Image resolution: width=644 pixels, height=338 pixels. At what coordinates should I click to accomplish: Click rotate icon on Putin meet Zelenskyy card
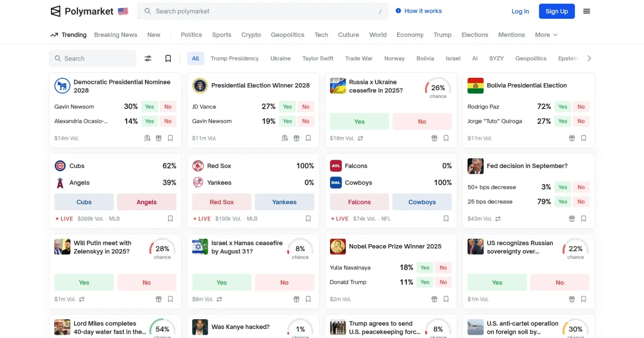82,299
